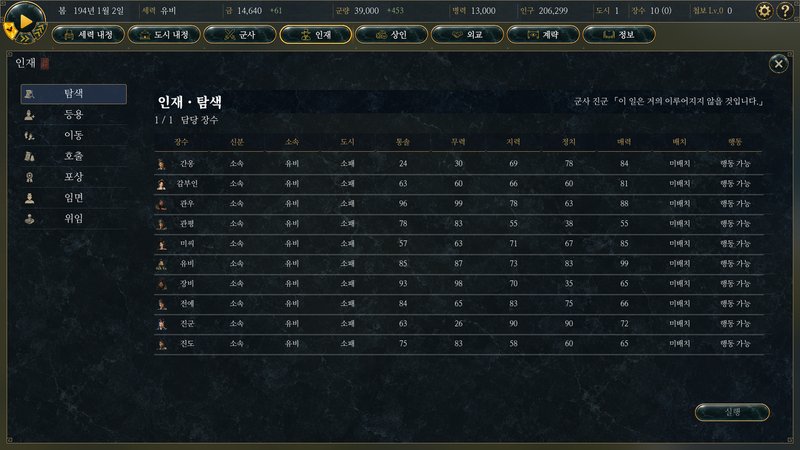
Task: Click the portrait icon of 관평
Action: [x=161, y=224]
